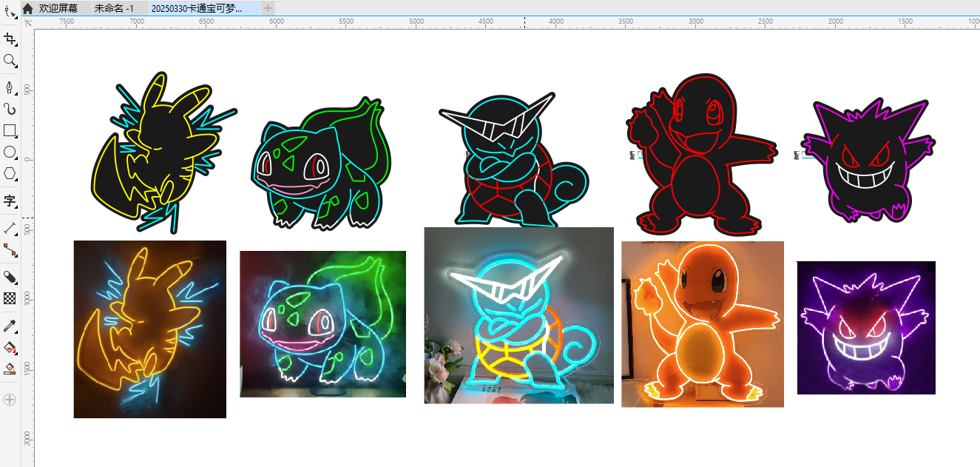This screenshot has height=467, width=980.
Task: Select the Zoom magnifier tool
Action: [10, 60]
